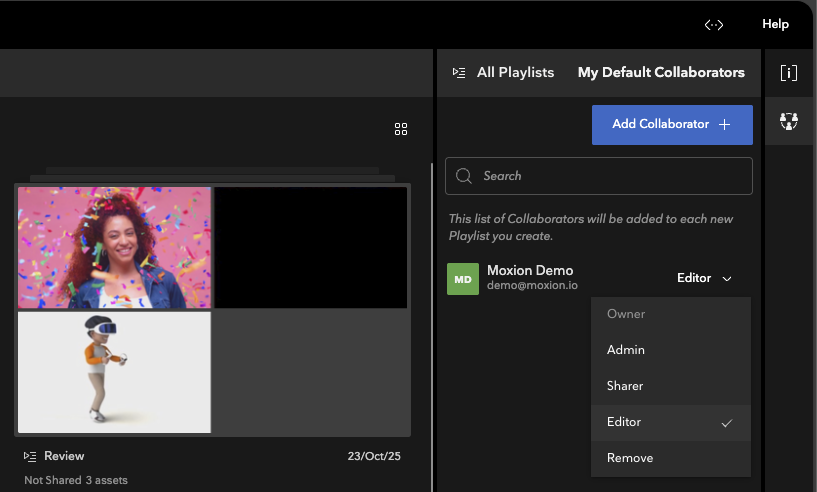Viewport: 817px width, 492px height.
Task: Select Admin from the role menu
Action: 626,350
